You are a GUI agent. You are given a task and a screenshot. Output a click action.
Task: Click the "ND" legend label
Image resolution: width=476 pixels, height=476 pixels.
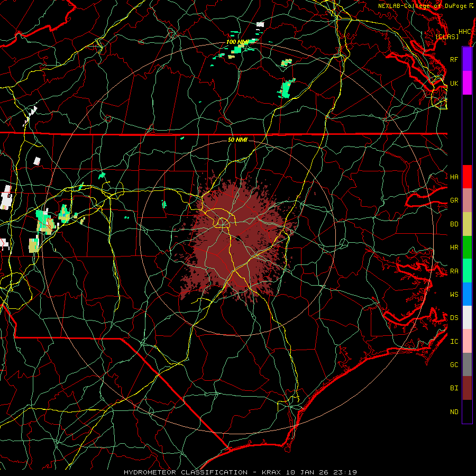click(x=454, y=412)
